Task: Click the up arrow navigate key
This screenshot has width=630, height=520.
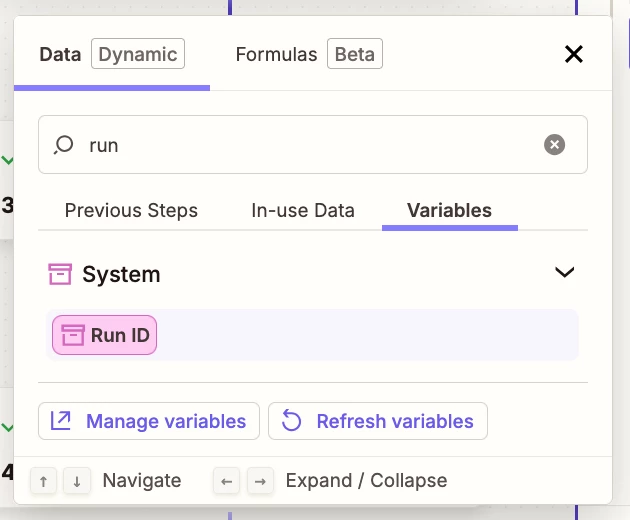Action: point(43,481)
